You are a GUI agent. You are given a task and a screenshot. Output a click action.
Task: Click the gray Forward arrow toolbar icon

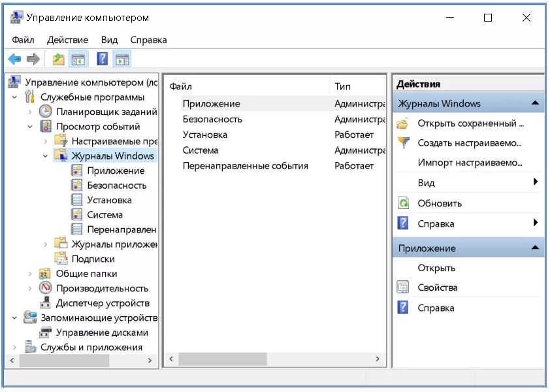pyautogui.click(x=33, y=59)
